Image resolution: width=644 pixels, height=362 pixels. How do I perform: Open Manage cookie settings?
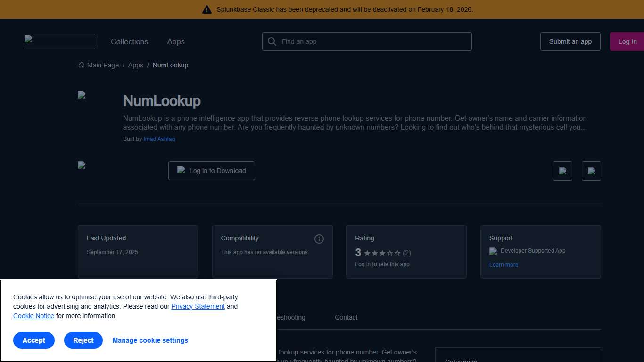150,340
